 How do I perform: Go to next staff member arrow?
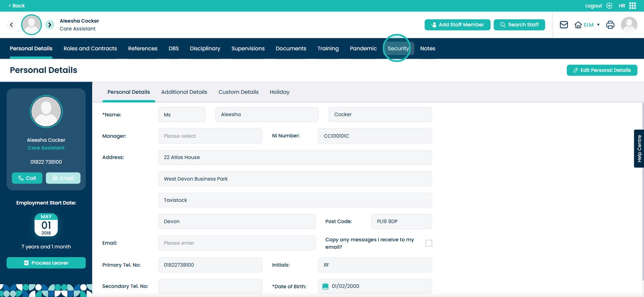pyautogui.click(x=50, y=25)
